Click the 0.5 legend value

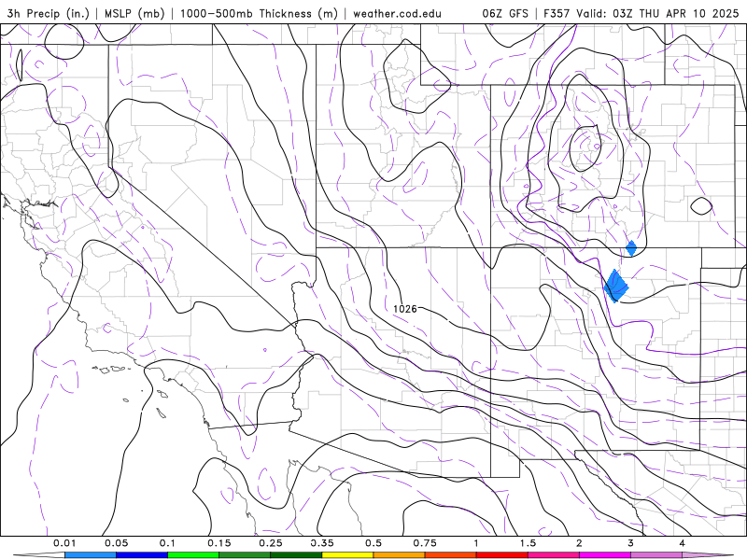pos(373,543)
